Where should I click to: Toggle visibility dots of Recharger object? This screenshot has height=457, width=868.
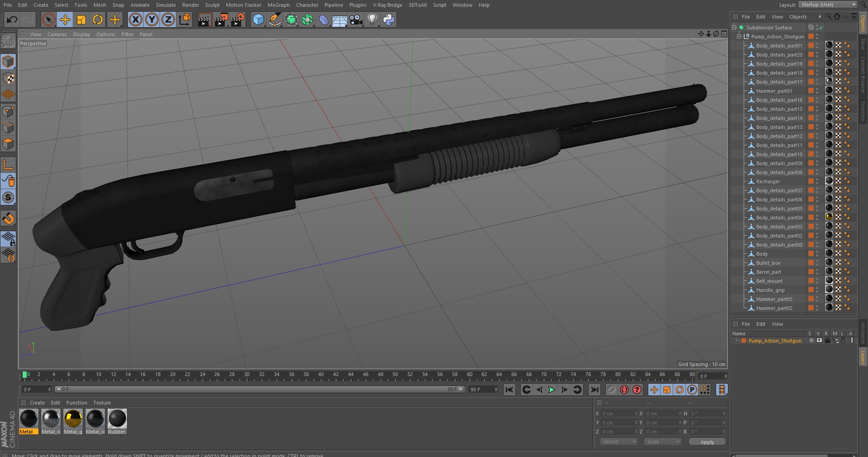(x=817, y=181)
